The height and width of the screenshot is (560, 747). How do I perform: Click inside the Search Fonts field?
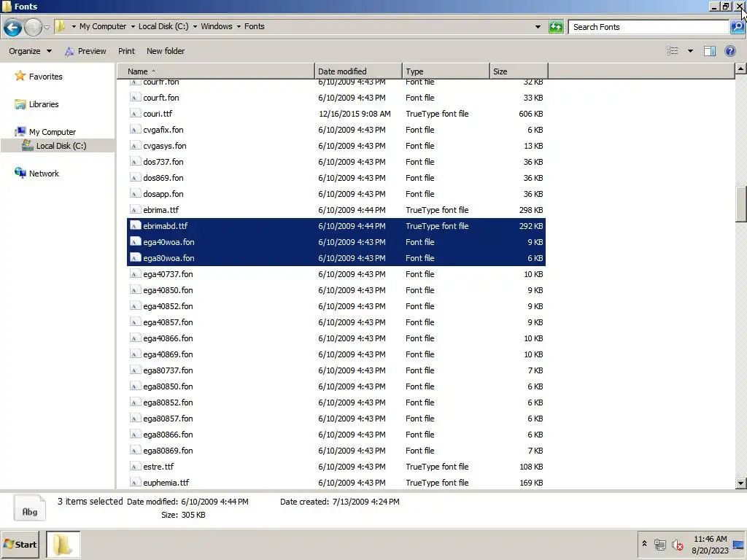point(649,27)
